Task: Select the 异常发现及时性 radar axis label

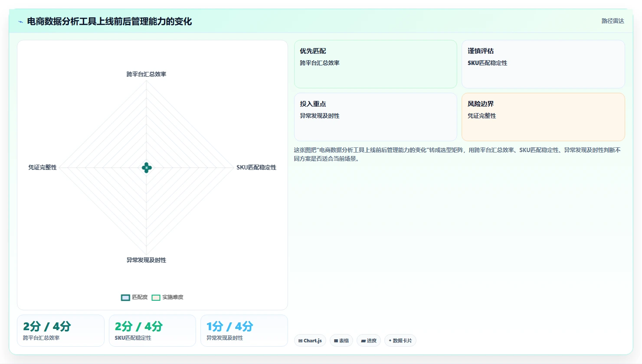Action: (146, 260)
